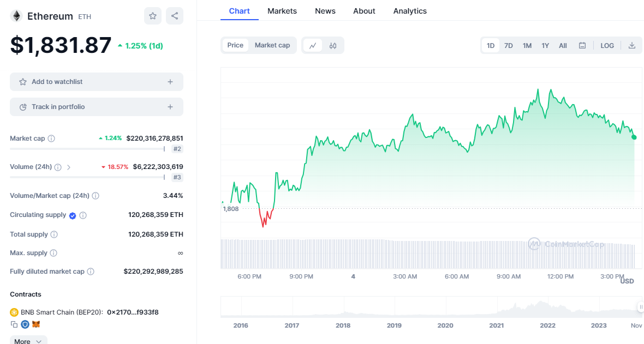Open the Markets tab
The image size is (644, 344).
[x=282, y=11]
